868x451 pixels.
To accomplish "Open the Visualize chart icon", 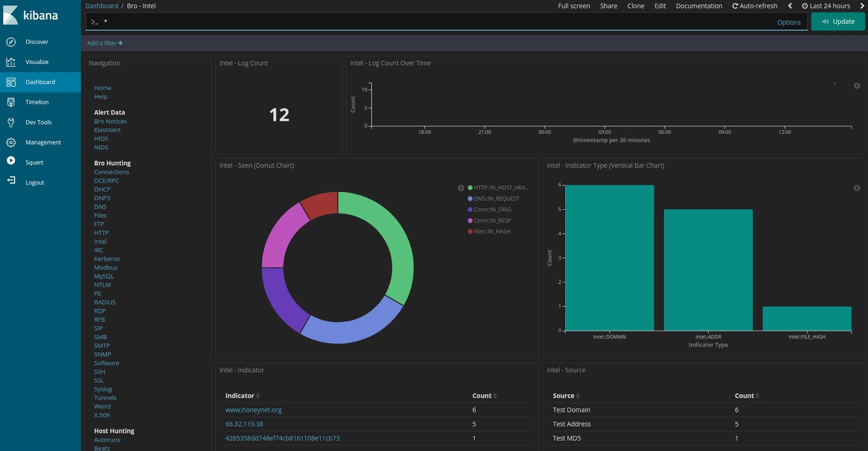I will click(x=11, y=62).
